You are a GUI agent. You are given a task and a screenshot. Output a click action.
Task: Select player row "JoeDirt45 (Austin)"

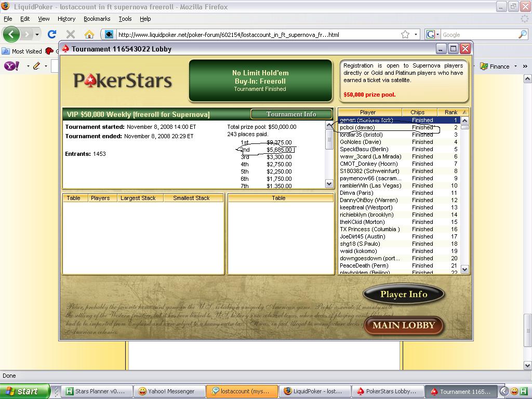(399, 237)
